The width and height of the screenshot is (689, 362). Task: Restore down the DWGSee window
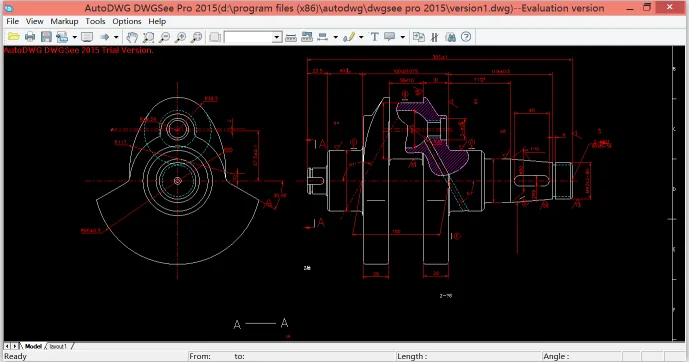point(647,7)
